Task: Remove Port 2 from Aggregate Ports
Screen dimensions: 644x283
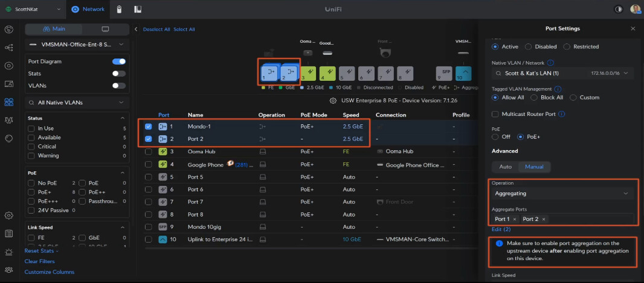Action: (x=544, y=219)
